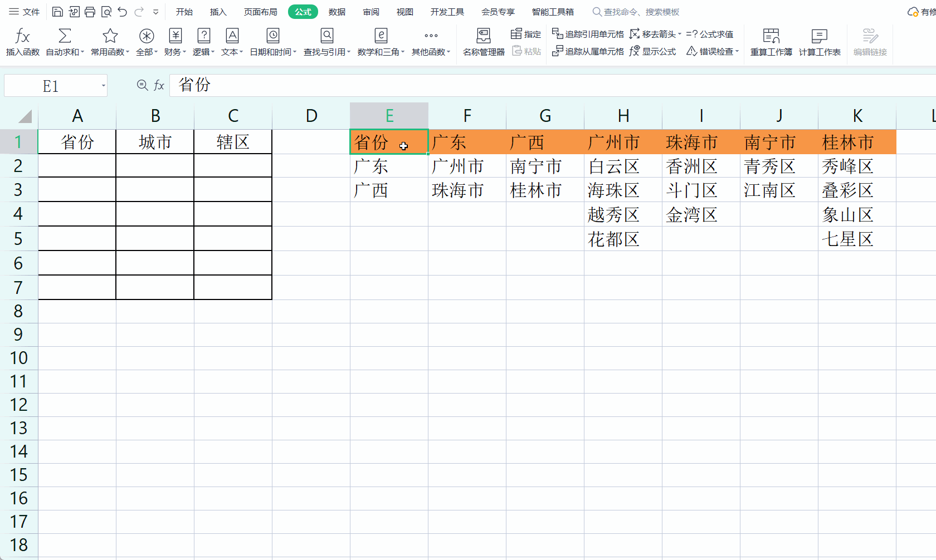Viewport: 936px width, 560px height.
Task: Expand the 常用函数 dropdown arrow
Action: [128, 52]
